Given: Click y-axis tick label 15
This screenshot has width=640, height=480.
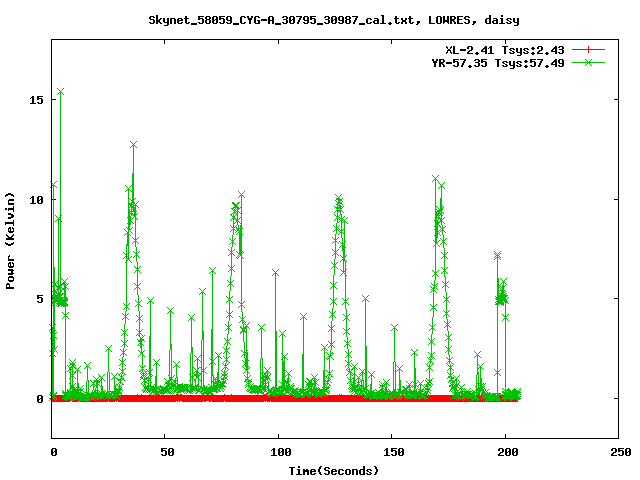Looking at the screenshot, I should (36, 100).
